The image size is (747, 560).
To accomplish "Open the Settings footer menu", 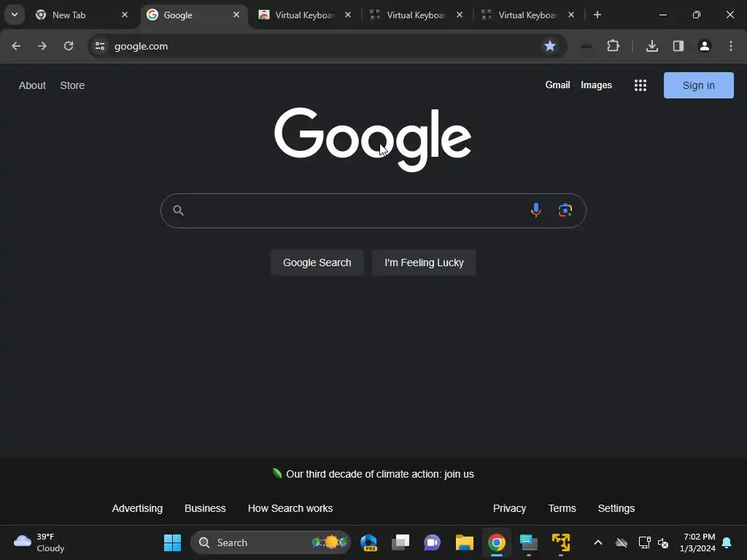I will pos(616,508).
